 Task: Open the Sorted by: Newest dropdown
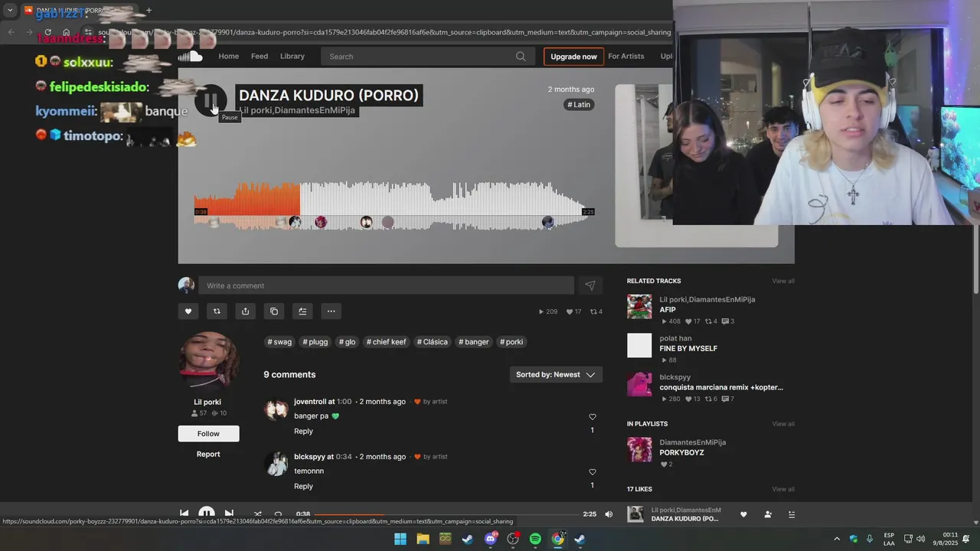click(x=556, y=374)
